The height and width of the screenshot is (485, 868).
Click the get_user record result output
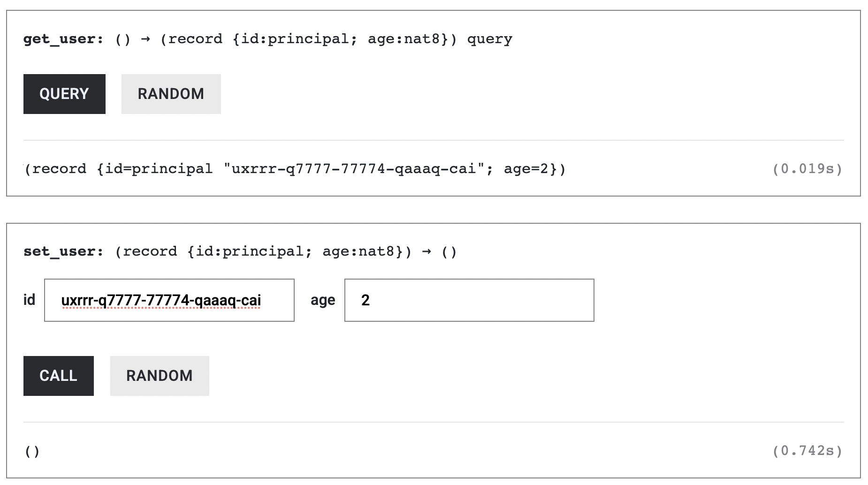[295, 169]
